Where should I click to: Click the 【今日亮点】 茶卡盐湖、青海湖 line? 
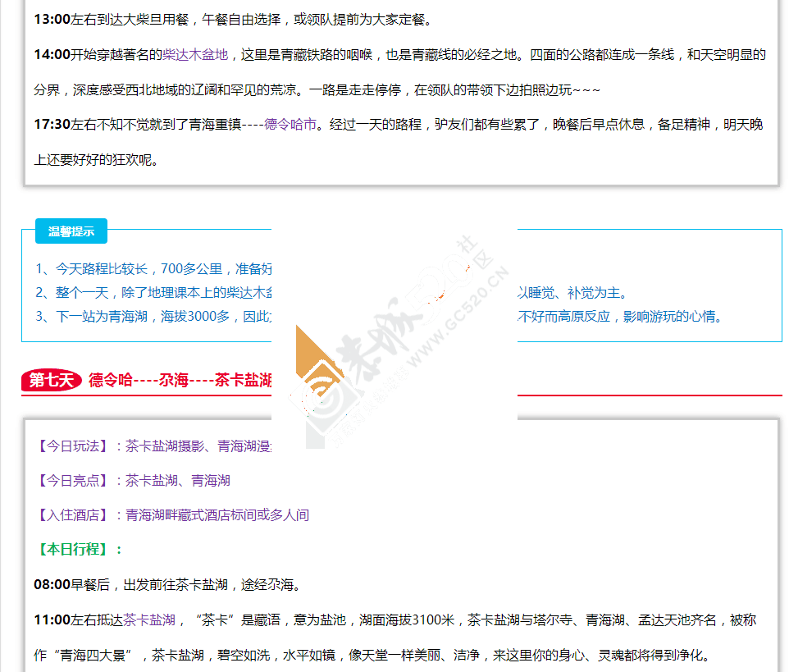tap(133, 481)
